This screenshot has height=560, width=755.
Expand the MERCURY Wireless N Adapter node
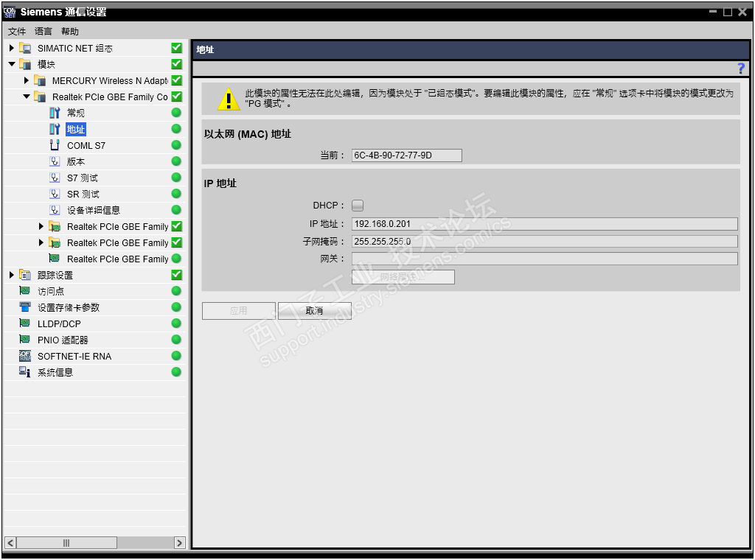pos(27,80)
